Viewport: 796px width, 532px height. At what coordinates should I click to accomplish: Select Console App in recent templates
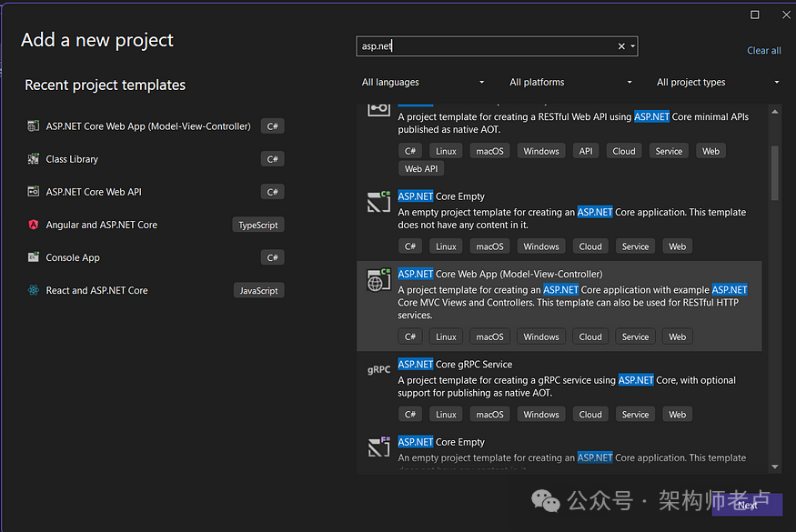point(73,257)
